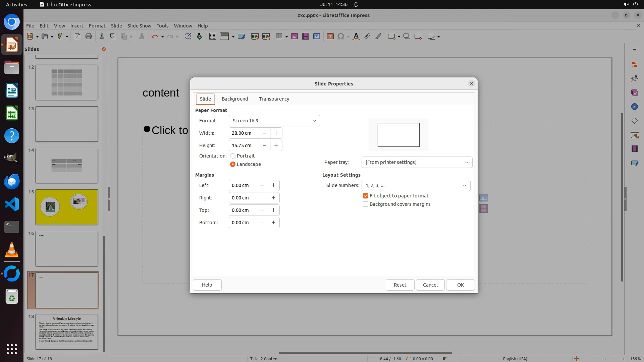
Task: Click the Export as PDF toolbar icon
Action: click(77, 37)
